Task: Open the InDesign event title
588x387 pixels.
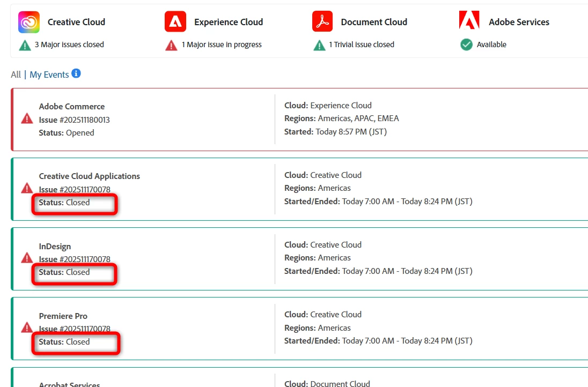Action: point(55,247)
